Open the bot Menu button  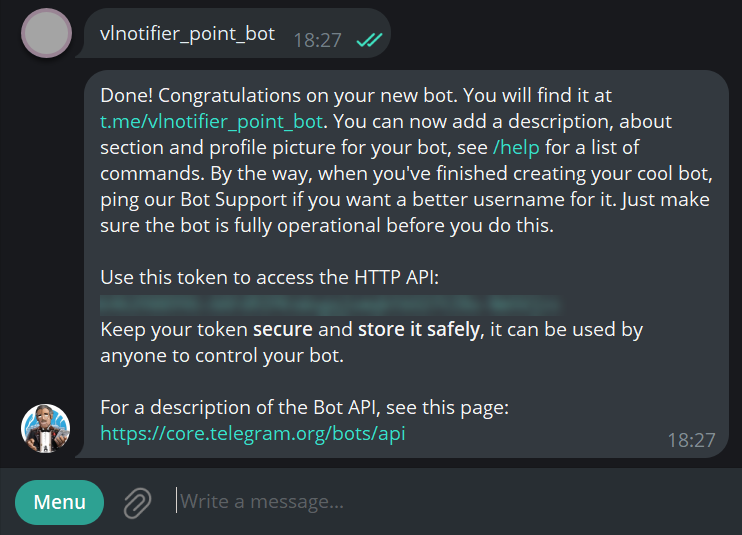pyautogui.click(x=60, y=502)
